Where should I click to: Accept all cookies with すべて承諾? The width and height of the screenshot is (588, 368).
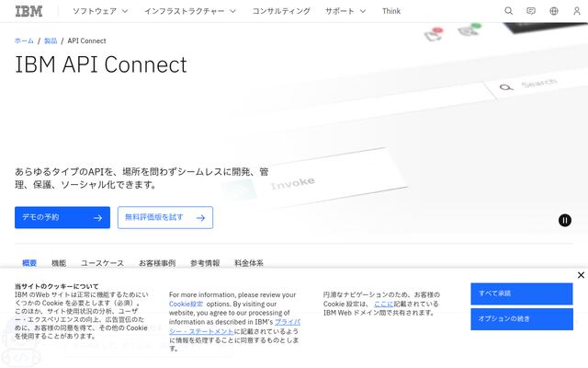coord(522,293)
